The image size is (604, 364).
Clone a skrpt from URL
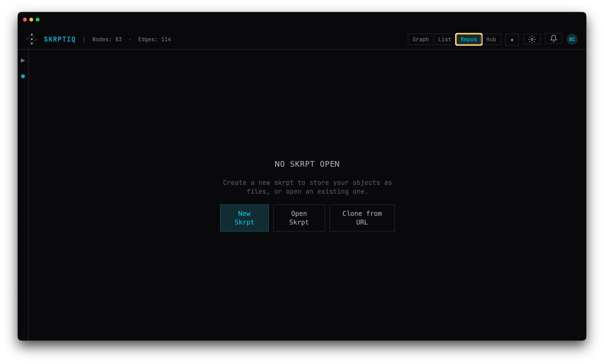[362, 218]
